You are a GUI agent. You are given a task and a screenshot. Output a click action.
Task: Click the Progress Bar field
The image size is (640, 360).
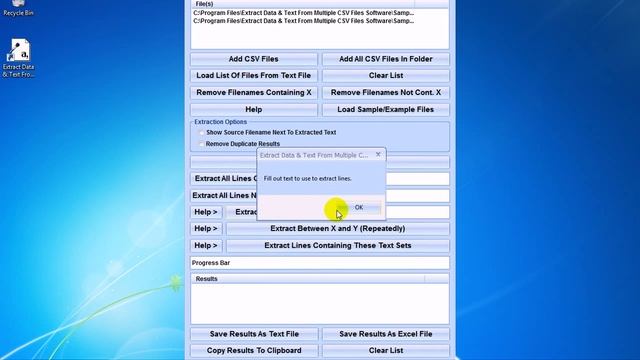pyautogui.click(x=320, y=263)
